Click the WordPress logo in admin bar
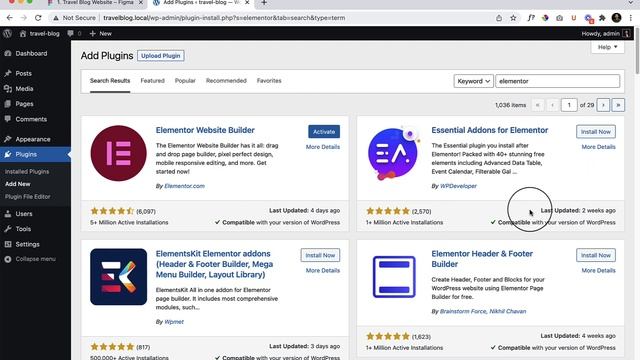640x360 pixels. (x=7, y=33)
